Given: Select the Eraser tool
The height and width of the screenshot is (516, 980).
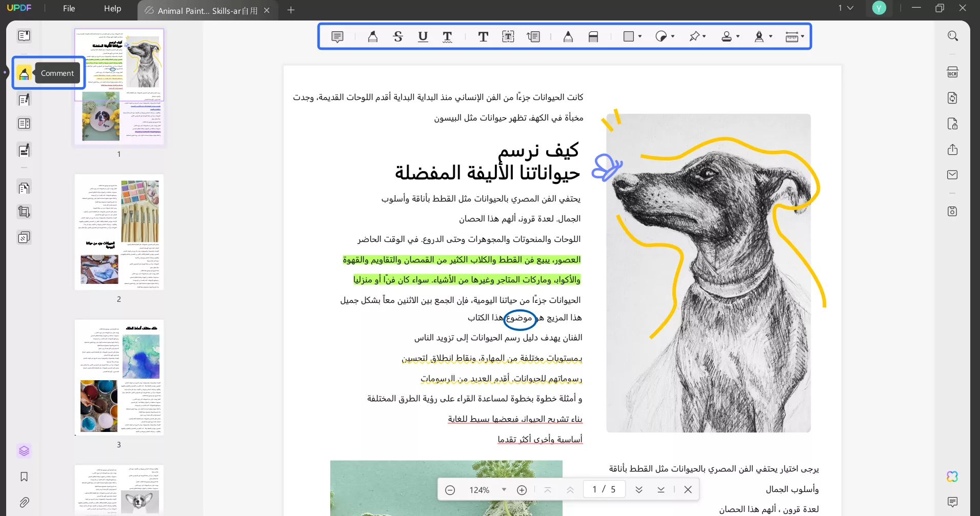Looking at the screenshot, I should click(x=593, y=36).
